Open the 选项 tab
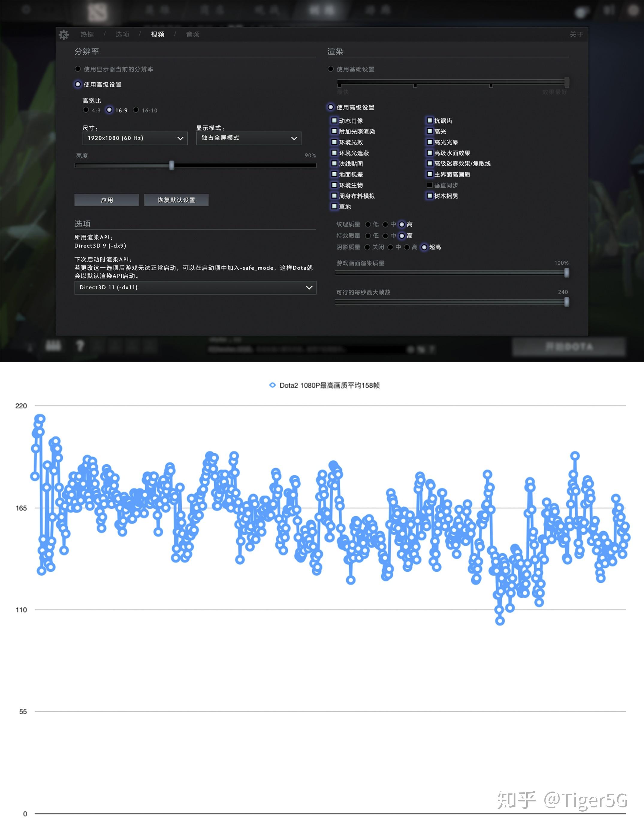Screen dimensions: 644x829 point(122,34)
